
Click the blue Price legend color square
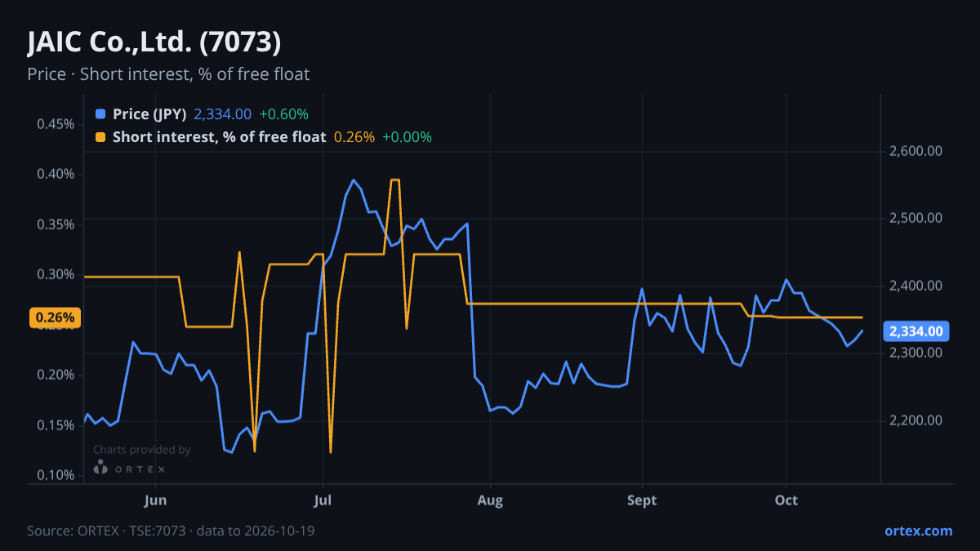coord(100,114)
